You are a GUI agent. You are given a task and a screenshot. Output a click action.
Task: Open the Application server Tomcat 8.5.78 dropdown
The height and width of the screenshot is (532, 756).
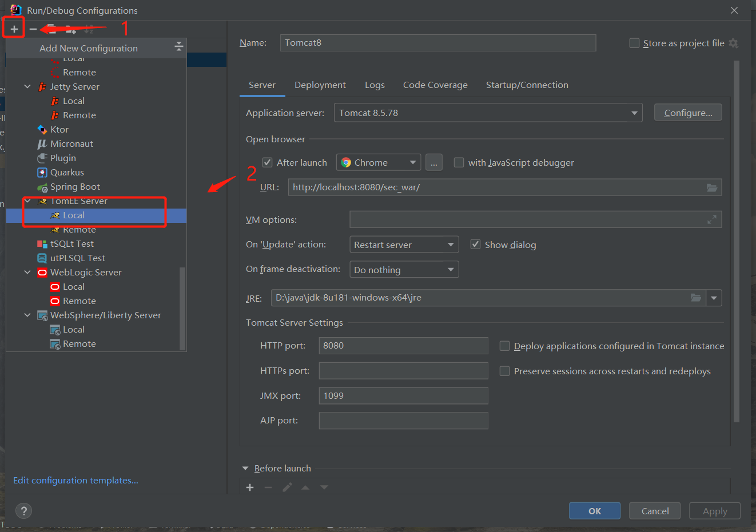(x=488, y=113)
